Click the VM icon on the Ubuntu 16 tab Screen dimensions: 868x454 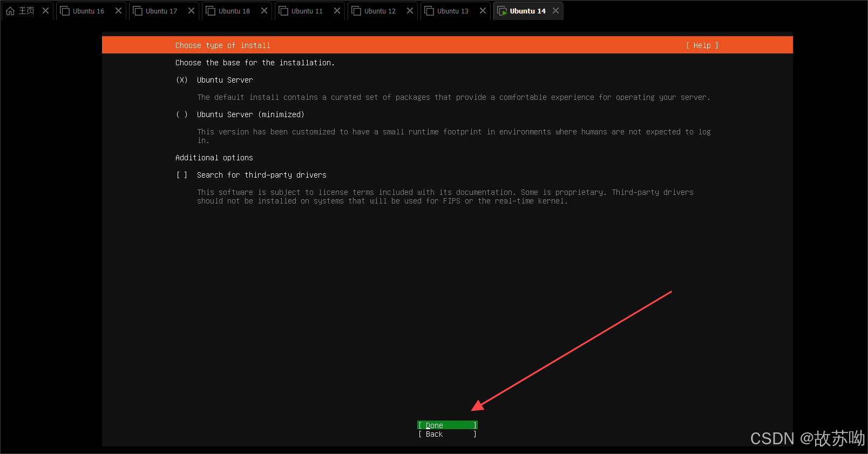point(65,11)
